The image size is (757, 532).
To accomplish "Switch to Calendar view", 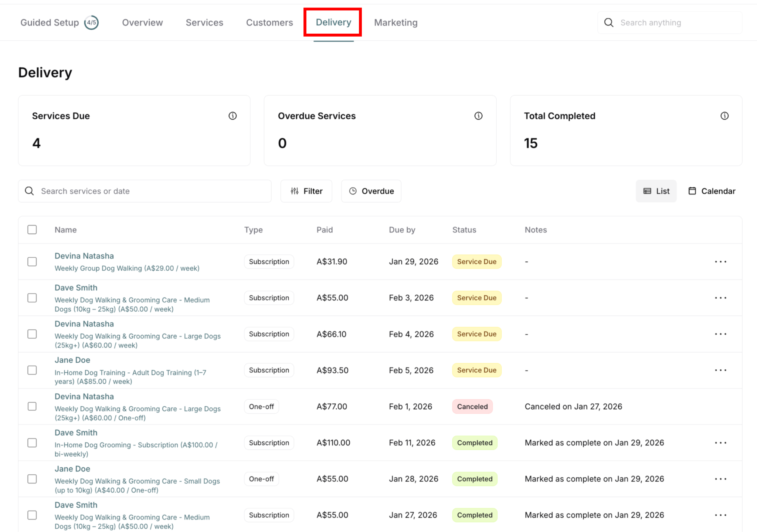I will [712, 191].
